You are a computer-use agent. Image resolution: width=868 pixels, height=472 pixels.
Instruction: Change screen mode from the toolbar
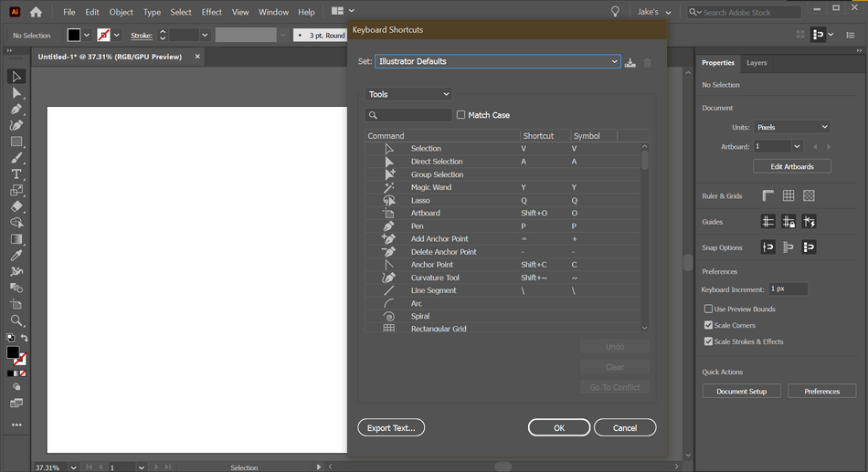[16, 403]
